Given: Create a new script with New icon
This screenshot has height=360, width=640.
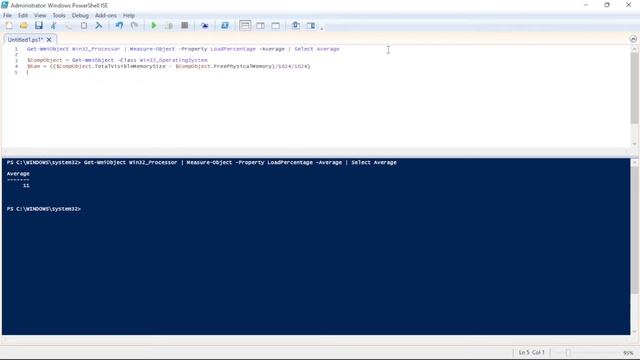Looking at the screenshot, I should [9, 25].
